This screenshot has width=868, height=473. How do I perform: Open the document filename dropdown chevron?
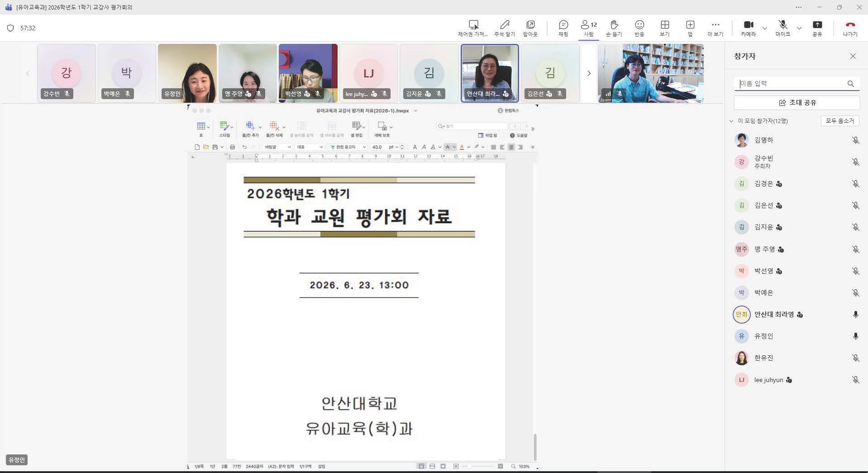415,111
